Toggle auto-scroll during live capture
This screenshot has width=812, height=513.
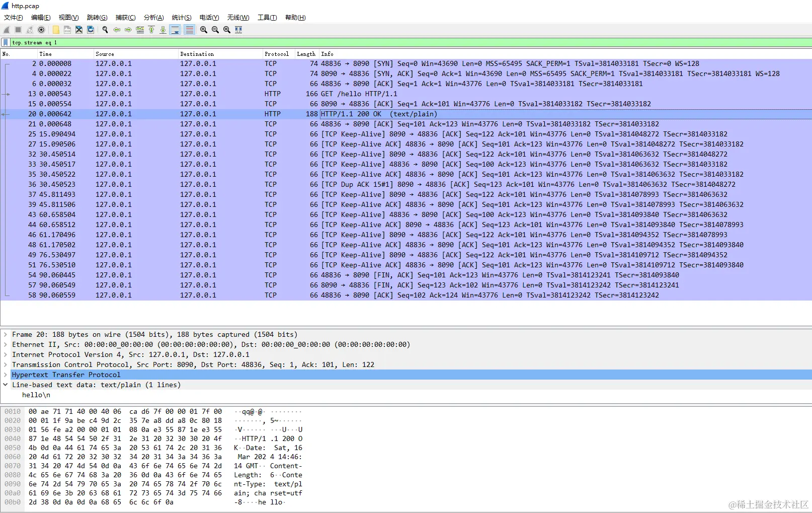click(x=175, y=30)
